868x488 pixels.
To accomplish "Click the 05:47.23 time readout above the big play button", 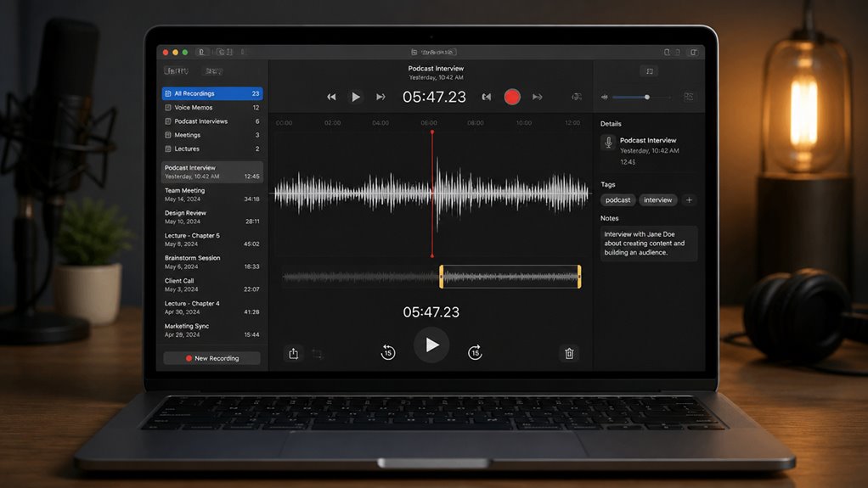I will click(x=431, y=312).
